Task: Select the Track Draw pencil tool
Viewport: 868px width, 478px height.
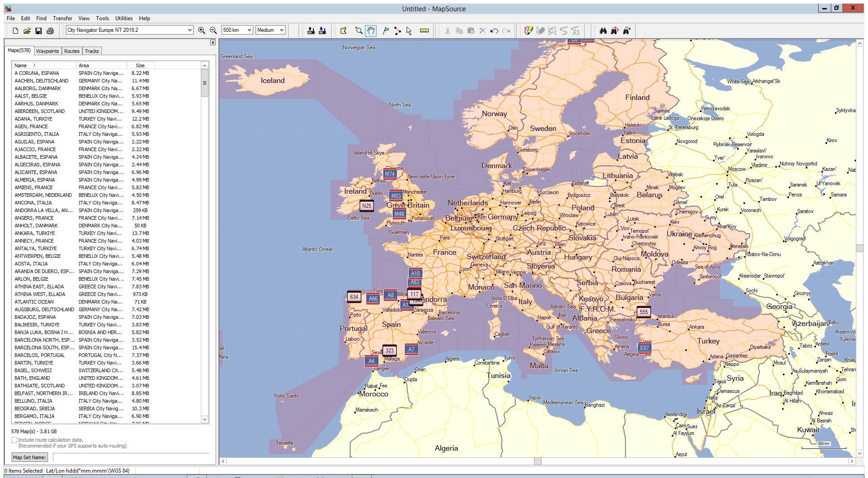Action: click(529, 30)
